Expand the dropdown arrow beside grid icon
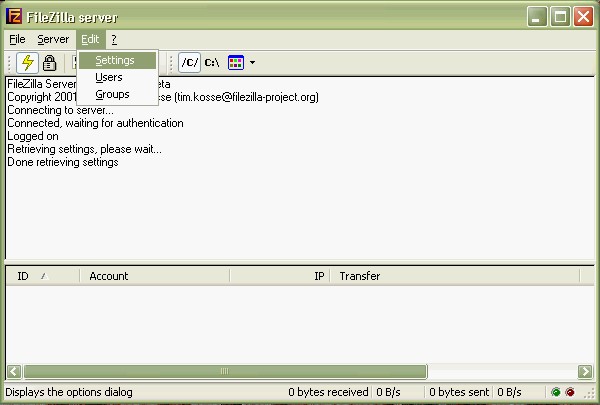 (x=252, y=62)
